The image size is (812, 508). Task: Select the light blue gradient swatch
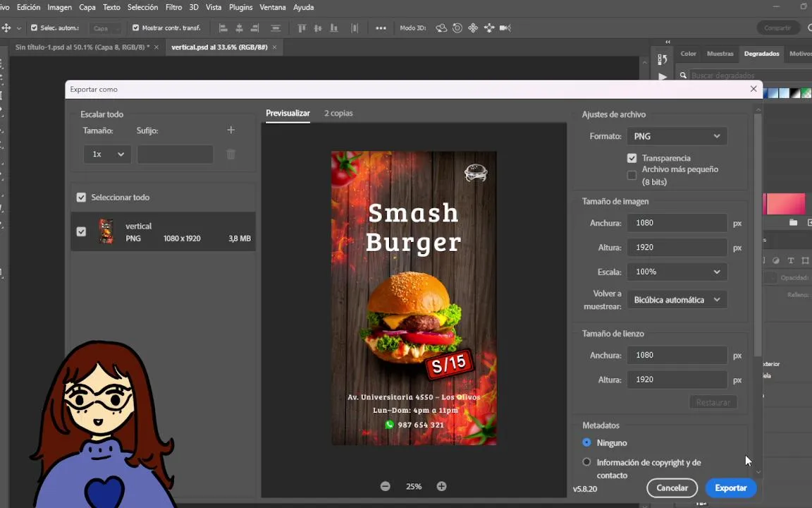[785, 93]
